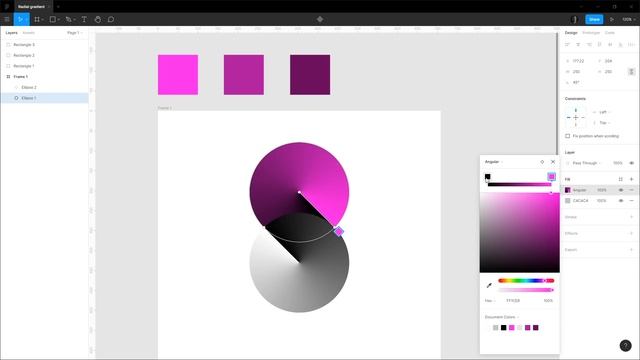Select the Hand tool
Image resolution: width=640 pixels, height=360 pixels.
click(x=98, y=19)
